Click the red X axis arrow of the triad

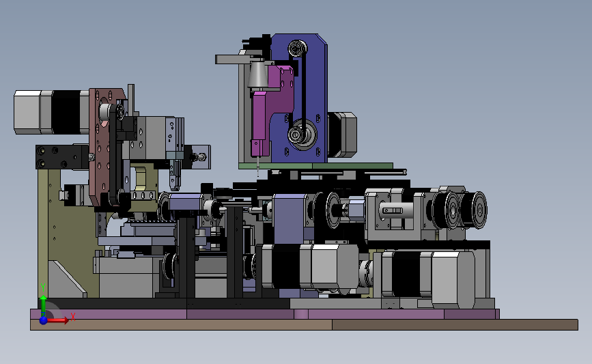tap(57, 320)
